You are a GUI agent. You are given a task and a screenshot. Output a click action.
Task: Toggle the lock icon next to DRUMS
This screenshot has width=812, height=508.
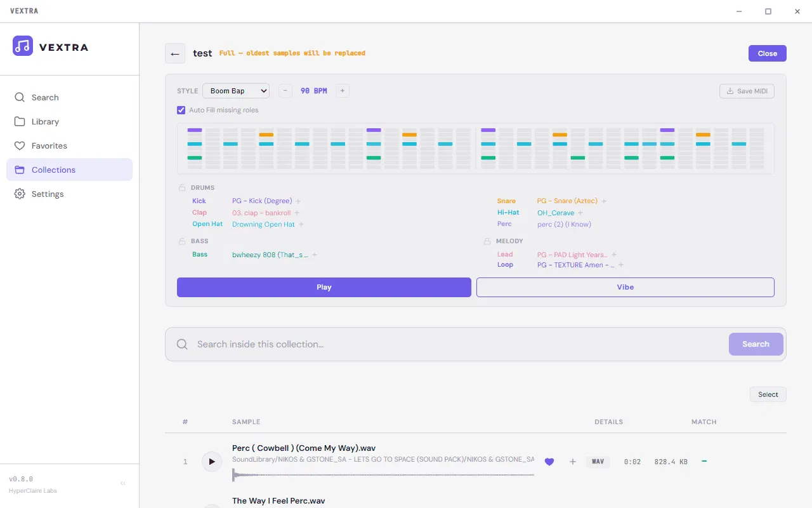(182, 187)
